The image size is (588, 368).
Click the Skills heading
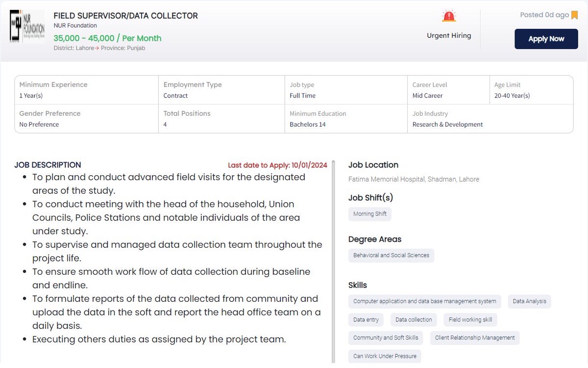pos(358,285)
